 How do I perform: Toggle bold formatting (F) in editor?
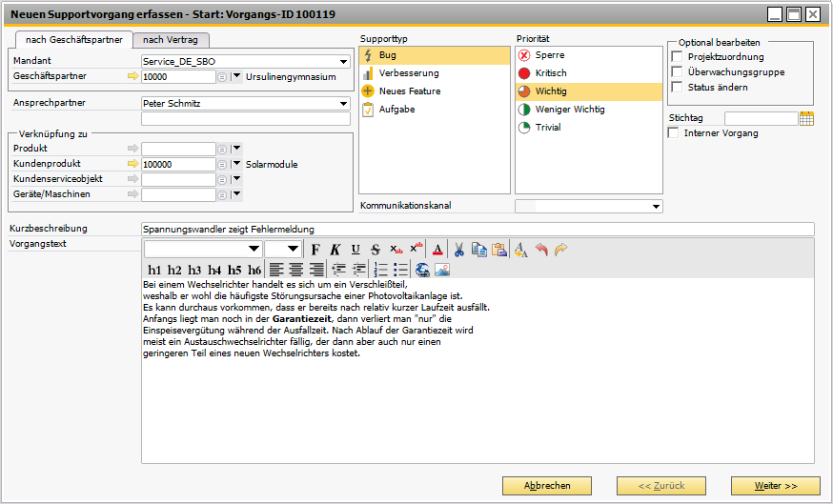click(316, 250)
